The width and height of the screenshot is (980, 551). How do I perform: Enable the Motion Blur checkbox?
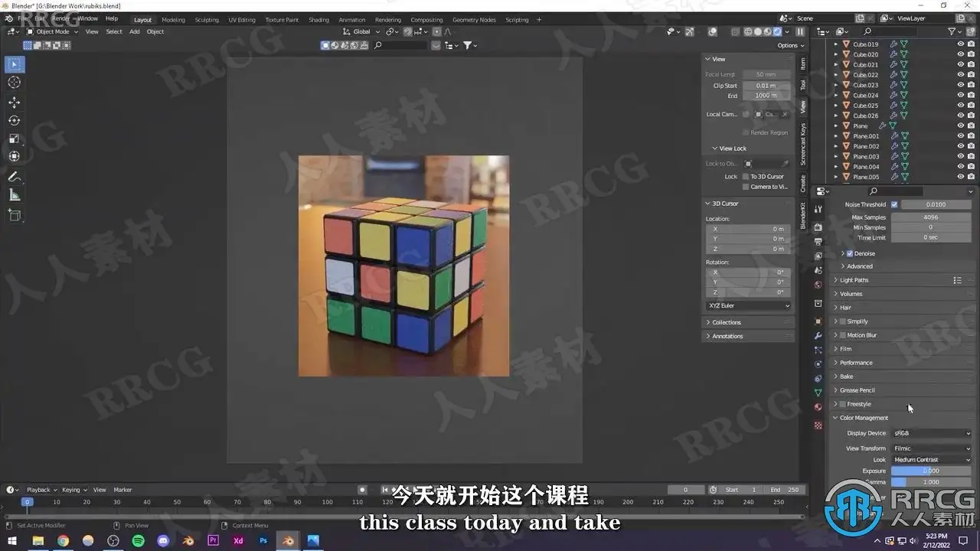[843, 335]
